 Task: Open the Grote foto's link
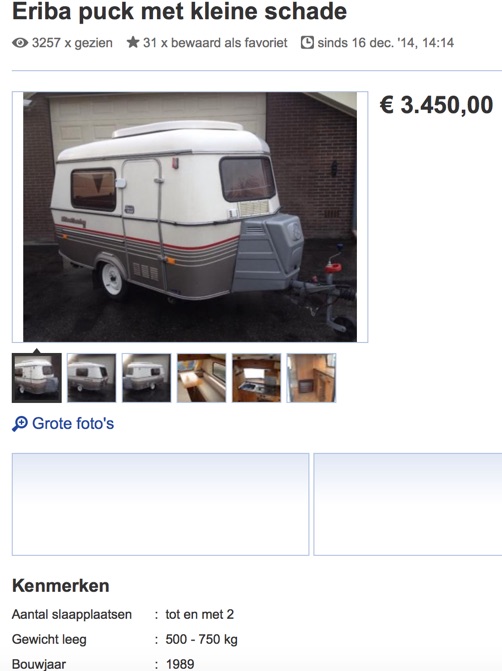(73, 424)
